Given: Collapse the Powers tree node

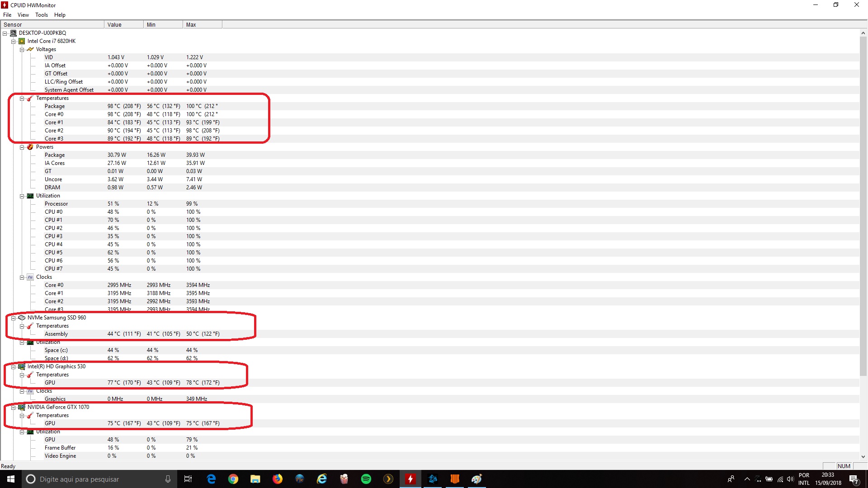Looking at the screenshot, I should [22, 147].
